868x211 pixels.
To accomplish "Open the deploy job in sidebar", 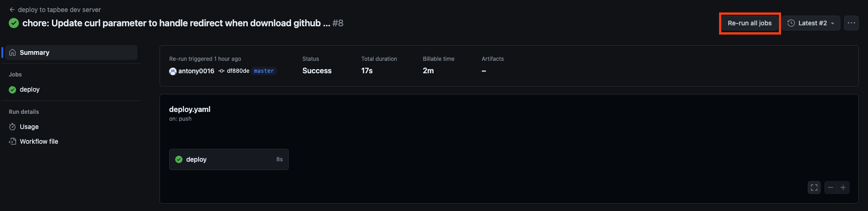I will pos(70,89).
